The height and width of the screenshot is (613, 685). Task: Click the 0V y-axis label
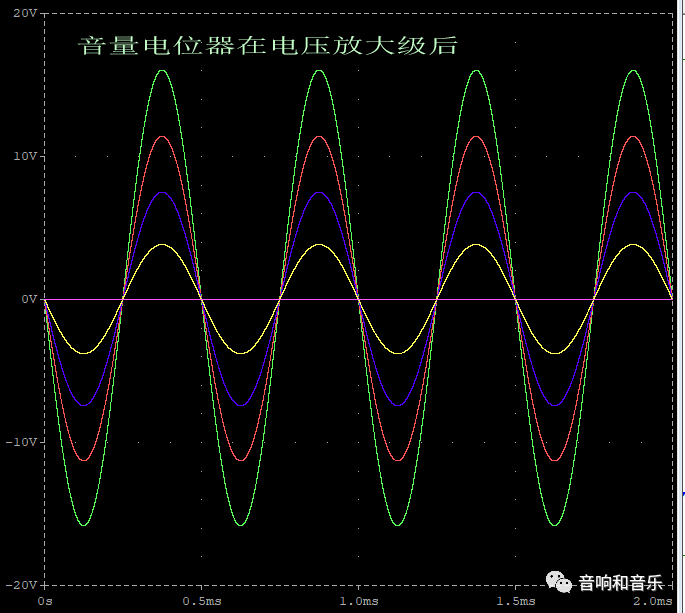[x=30, y=299]
